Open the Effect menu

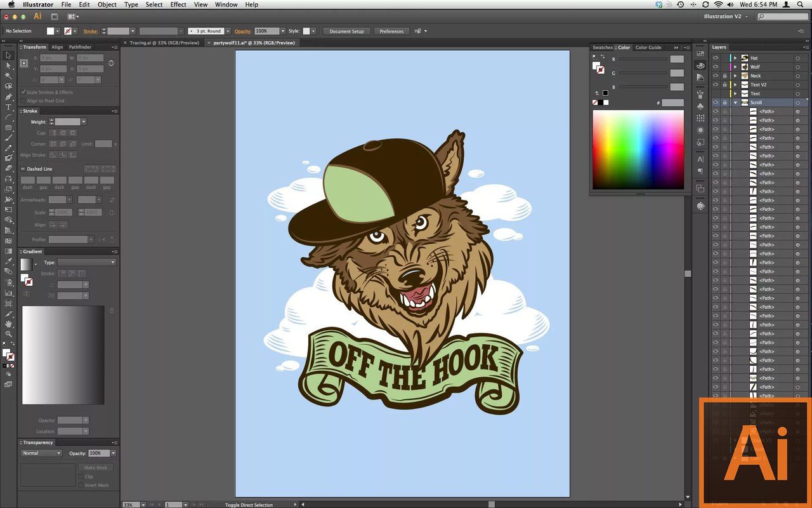(178, 4)
